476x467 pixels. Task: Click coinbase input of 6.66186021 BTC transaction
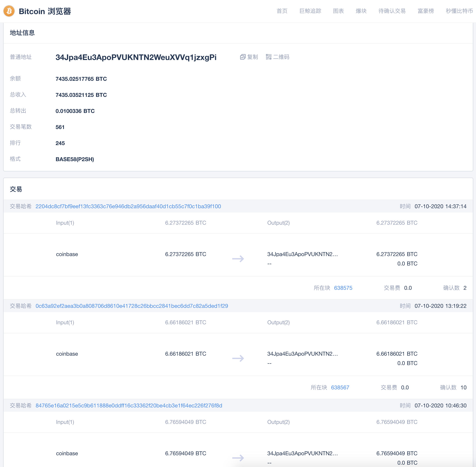click(x=67, y=354)
